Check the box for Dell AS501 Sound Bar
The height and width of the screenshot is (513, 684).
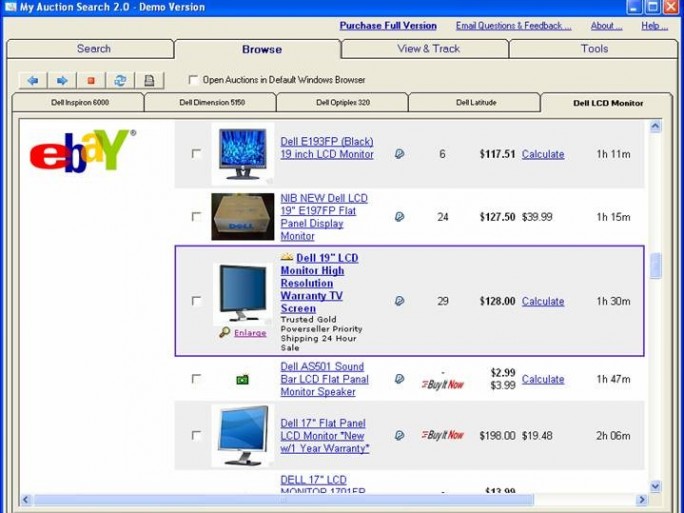(x=196, y=379)
